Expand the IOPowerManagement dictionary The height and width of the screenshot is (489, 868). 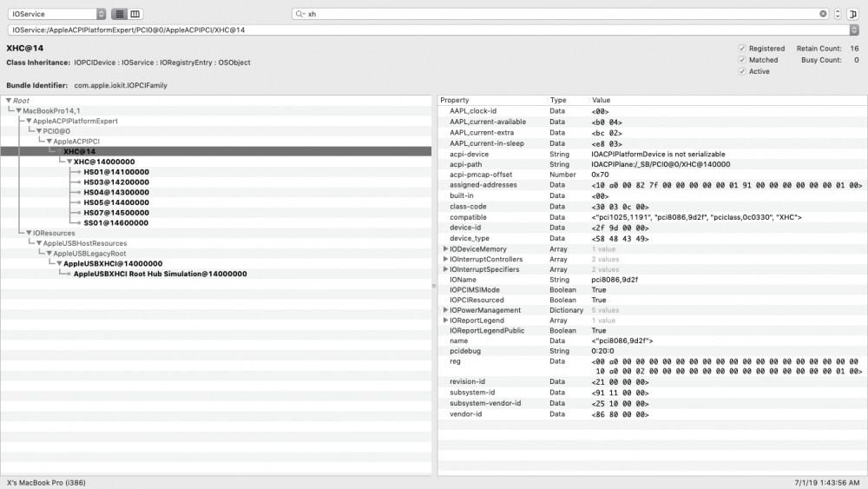coord(445,310)
